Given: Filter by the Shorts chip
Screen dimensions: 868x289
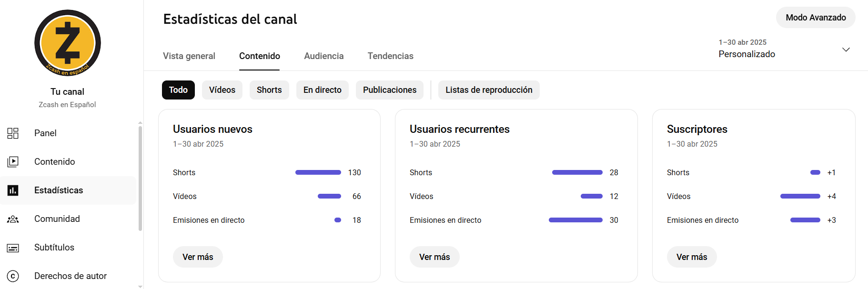Looking at the screenshot, I should pos(269,90).
